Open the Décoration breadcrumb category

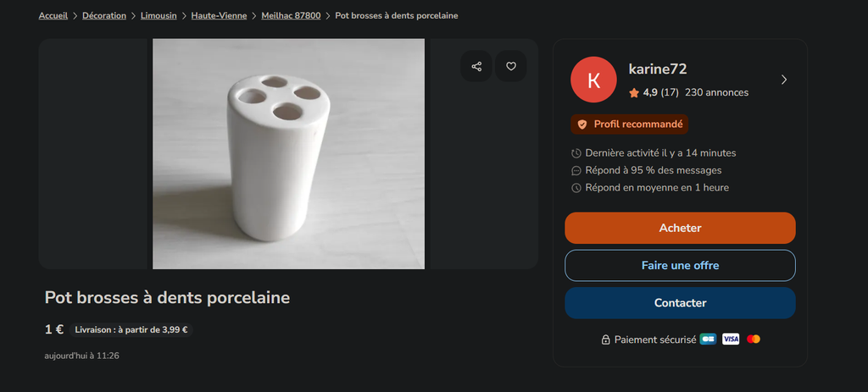[x=104, y=16]
